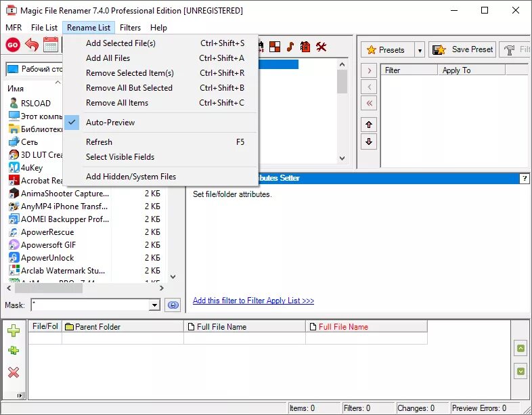Screen dimensions: 532x415
Task: Click the red undo arrow icon
Action: [x=32, y=45]
